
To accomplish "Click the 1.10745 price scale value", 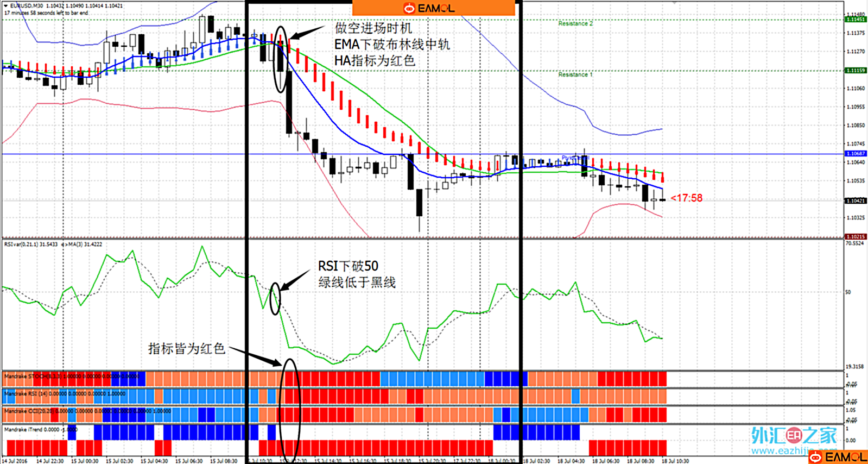I will coord(856,144).
